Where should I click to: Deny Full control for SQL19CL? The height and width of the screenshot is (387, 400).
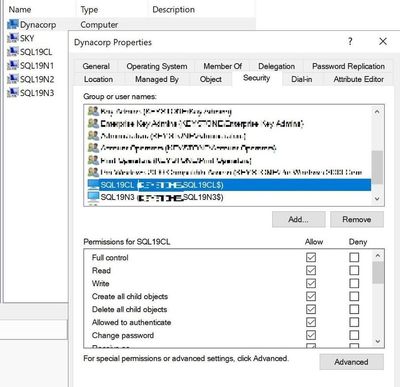pos(354,257)
